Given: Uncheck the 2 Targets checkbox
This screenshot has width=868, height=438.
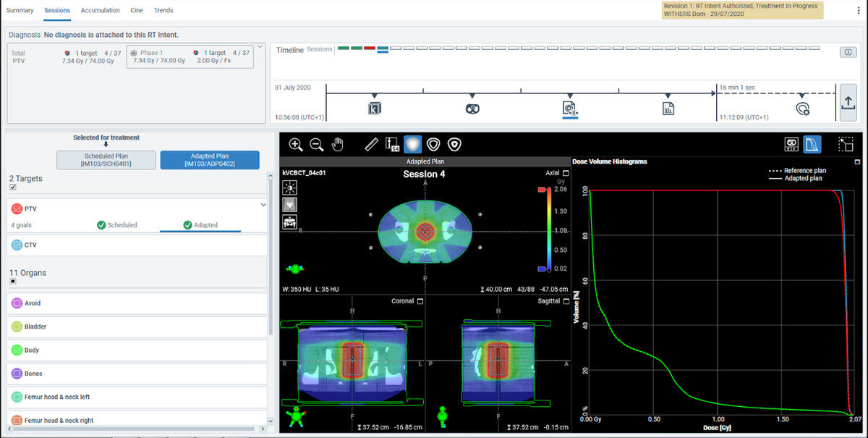Looking at the screenshot, I should tap(12, 186).
